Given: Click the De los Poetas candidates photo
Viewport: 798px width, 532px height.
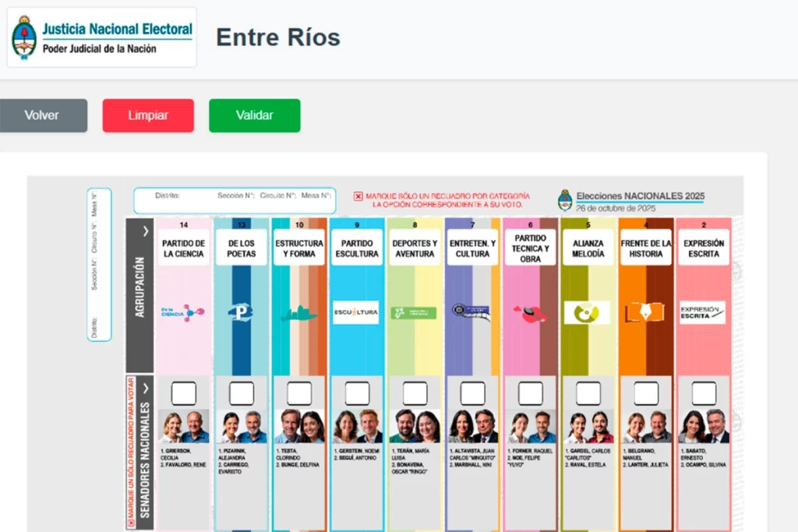Looking at the screenshot, I should [x=242, y=427].
